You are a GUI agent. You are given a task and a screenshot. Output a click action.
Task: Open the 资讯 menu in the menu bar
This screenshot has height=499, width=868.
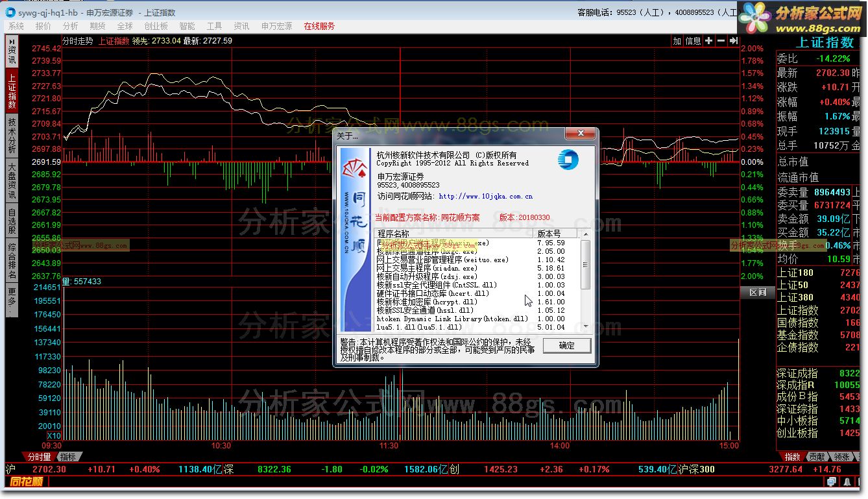pyautogui.click(x=242, y=26)
